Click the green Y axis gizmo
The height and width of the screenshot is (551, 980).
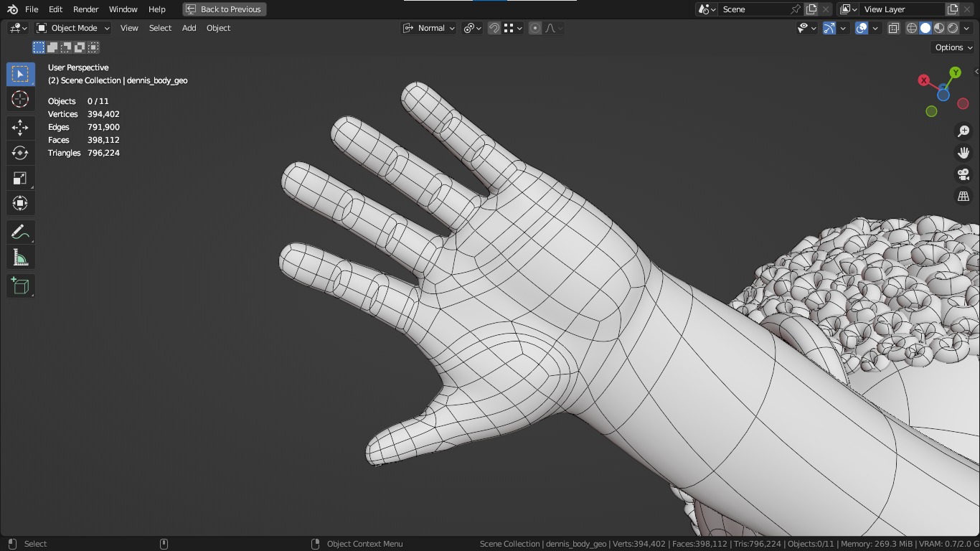point(955,72)
